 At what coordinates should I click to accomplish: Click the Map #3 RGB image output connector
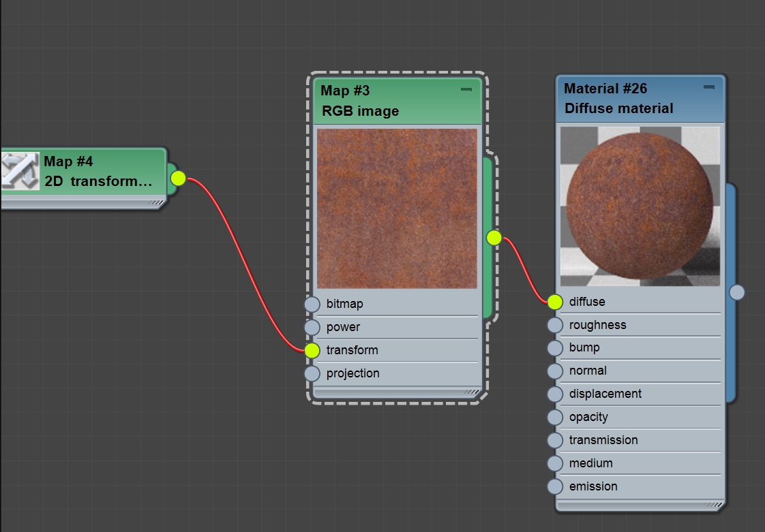click(x=494, y=238)
